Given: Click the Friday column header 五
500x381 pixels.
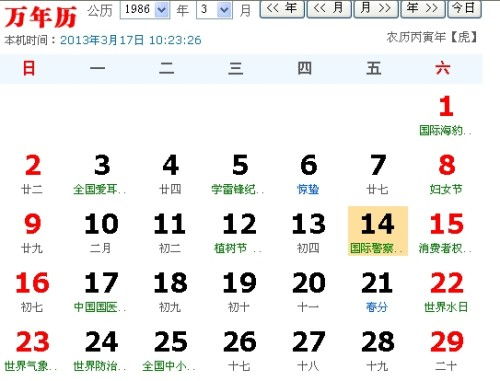Looking at the screenshot, I should tap(374, 68).
